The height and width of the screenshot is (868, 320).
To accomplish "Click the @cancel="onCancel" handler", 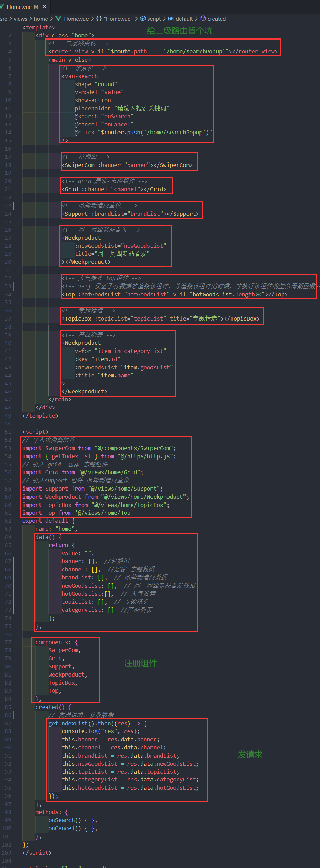I will [104, 124].
